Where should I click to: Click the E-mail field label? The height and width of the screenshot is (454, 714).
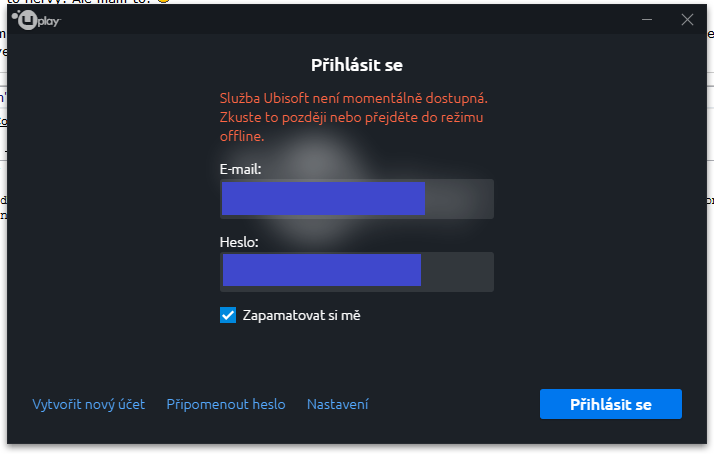[x=240, y=169]
